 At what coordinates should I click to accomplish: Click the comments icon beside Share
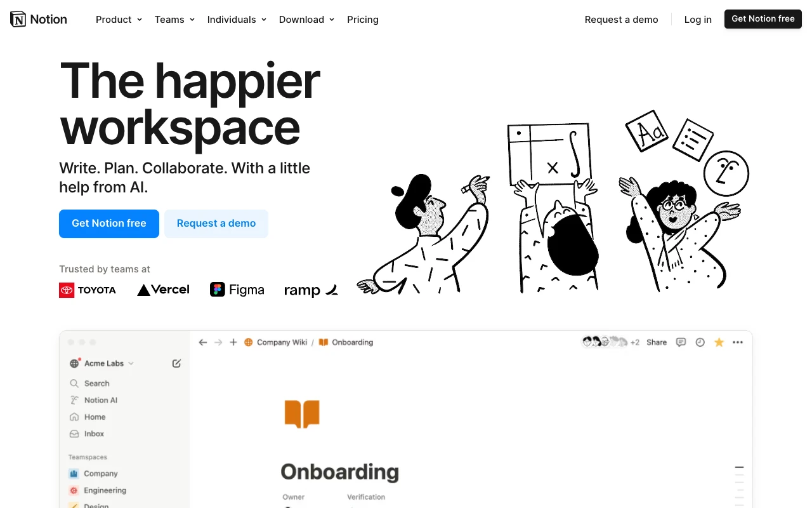tap(681, 342)
